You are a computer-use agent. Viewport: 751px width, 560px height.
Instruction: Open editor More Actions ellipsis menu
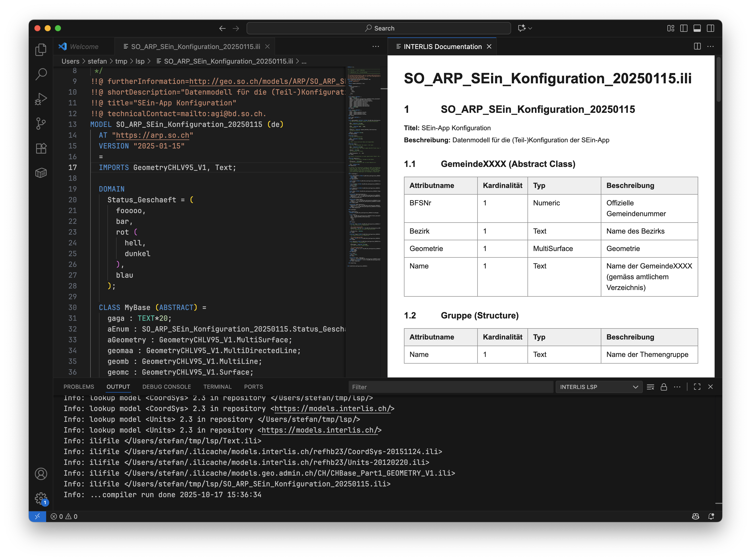click(x=375, y=46)
